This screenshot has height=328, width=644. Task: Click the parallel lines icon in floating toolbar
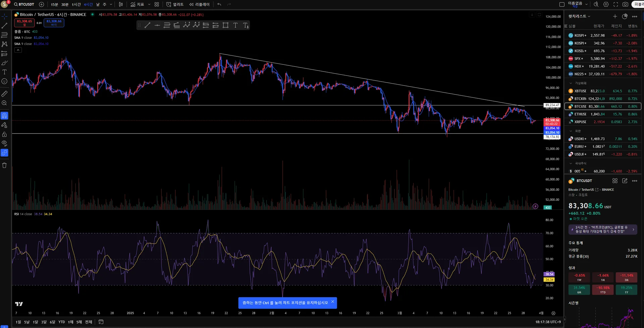click(x=167, y=25)
